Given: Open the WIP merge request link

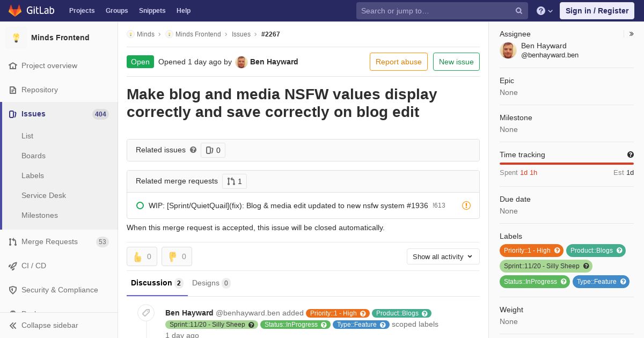Looking at the screenshot, I should (x=288, y=205).
